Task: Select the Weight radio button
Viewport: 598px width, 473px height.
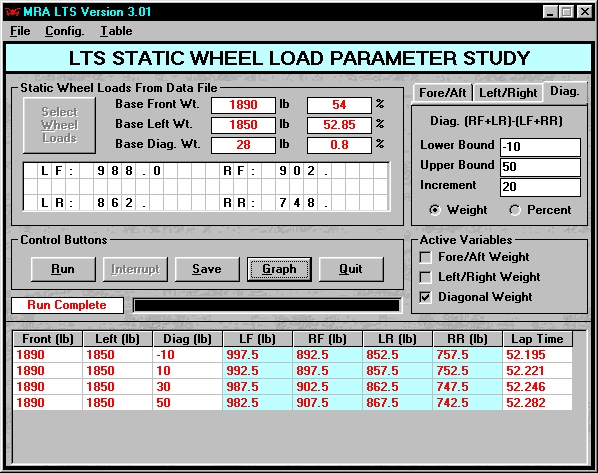Action: tap(434, 210)
